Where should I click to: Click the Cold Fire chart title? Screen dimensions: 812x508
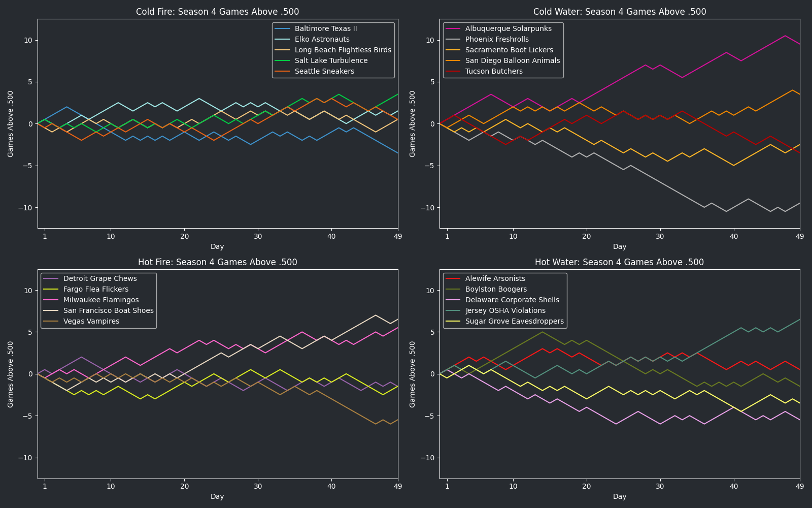tap(217, 12)
